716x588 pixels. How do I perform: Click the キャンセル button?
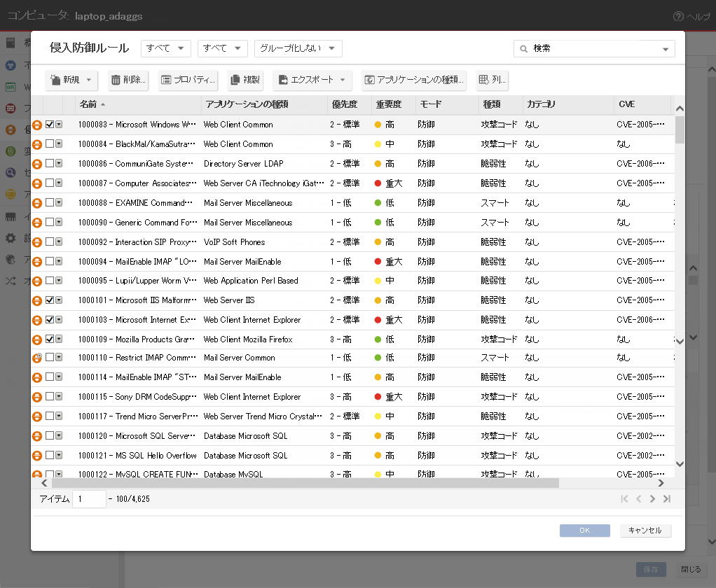click(645, 531)
